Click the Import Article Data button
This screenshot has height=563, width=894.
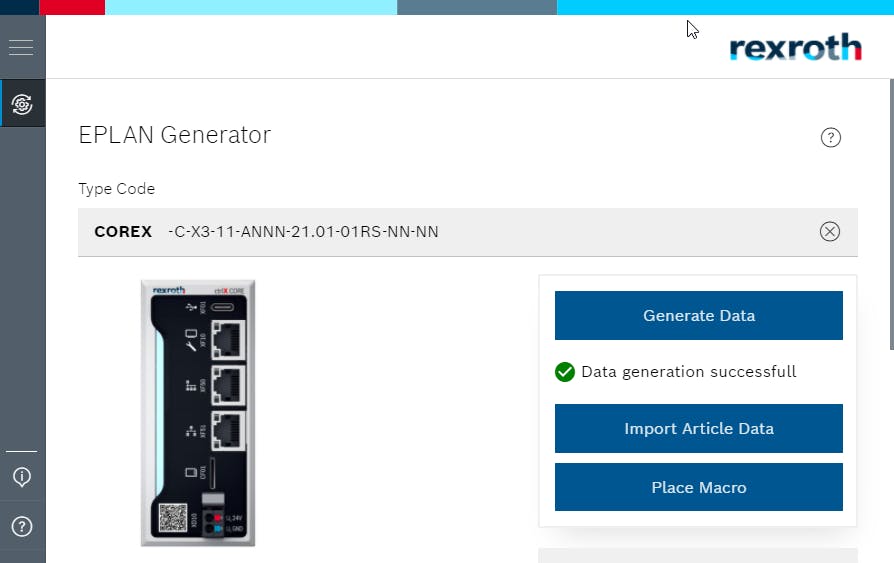[698, 428]
